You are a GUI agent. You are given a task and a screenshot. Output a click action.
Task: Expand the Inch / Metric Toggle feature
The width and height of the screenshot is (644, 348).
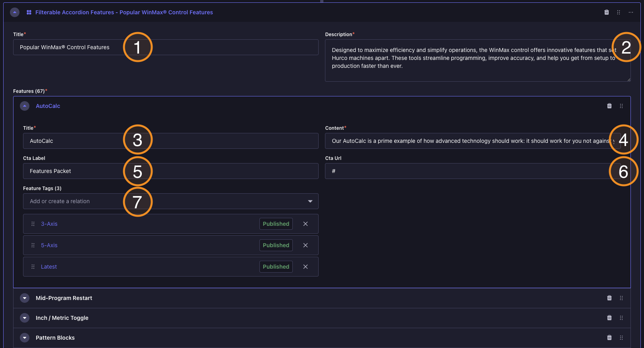[25, 318]
